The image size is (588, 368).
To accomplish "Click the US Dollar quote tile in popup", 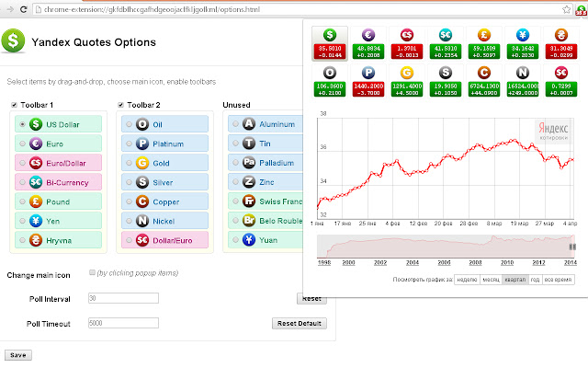I will pyautogui.click(x=330, y=43).
